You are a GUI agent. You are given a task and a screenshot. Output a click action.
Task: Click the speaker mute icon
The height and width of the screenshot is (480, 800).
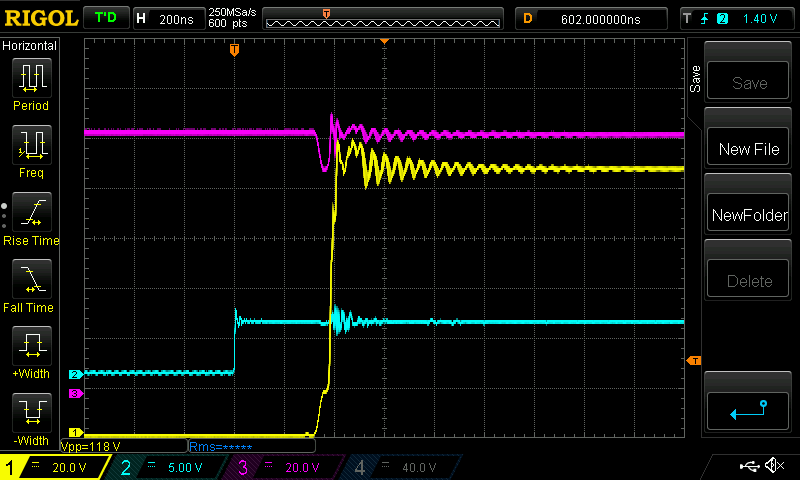[x=773, y=466]
